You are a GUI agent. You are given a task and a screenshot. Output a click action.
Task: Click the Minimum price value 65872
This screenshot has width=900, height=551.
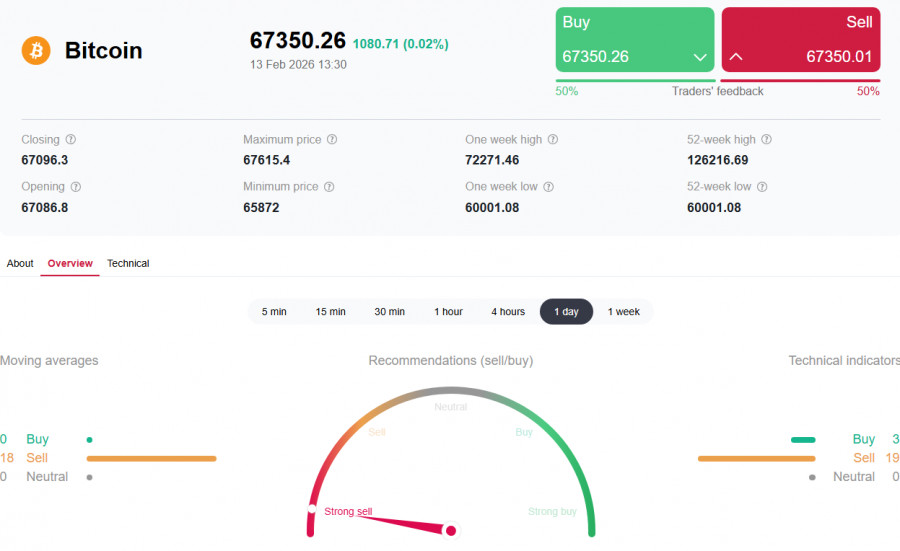[x=261, y=208]
